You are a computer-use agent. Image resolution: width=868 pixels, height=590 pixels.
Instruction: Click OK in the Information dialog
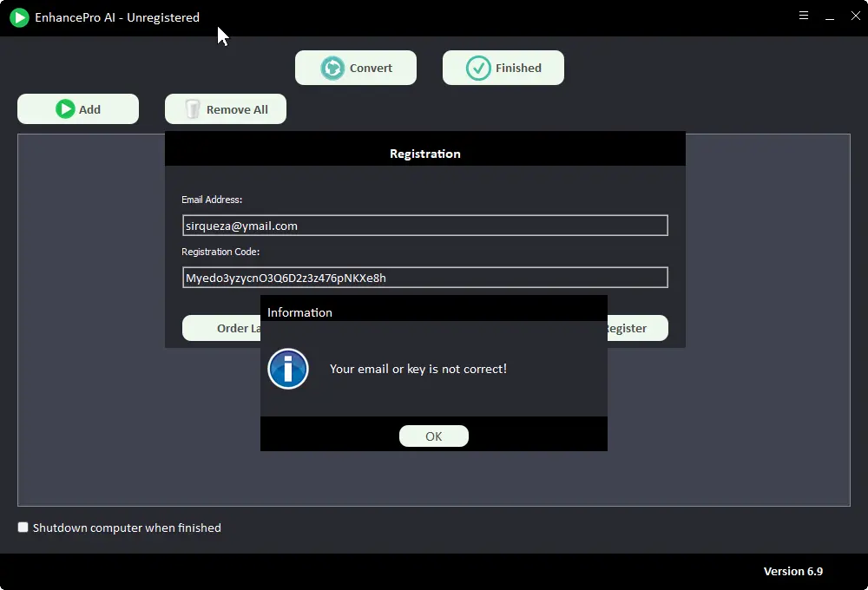[x=433, y=436]
